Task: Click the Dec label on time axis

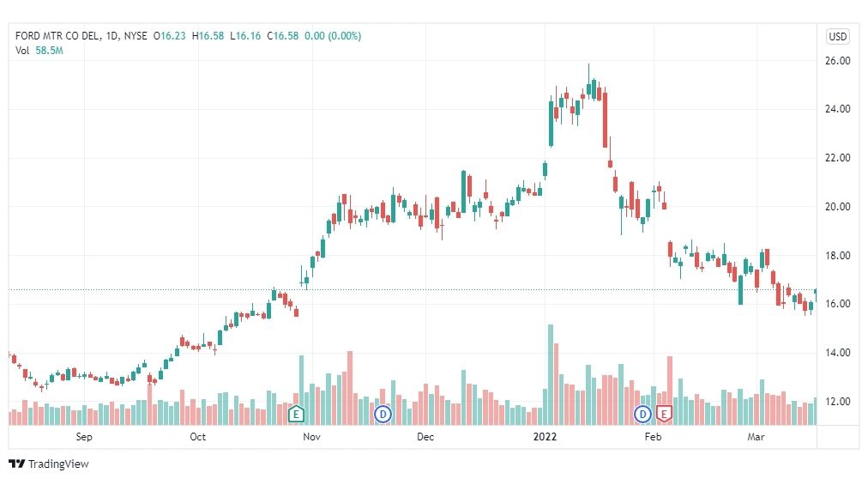Action: point(425,437)
